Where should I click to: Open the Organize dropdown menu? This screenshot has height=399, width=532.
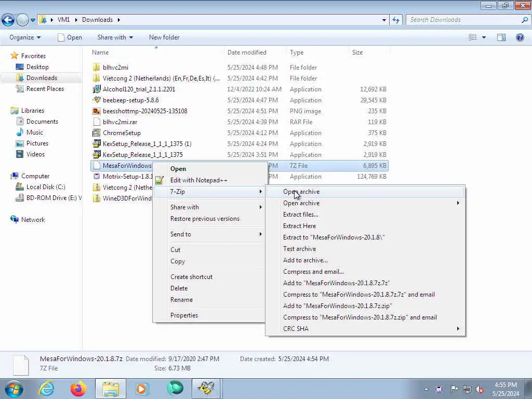(25, 37)
